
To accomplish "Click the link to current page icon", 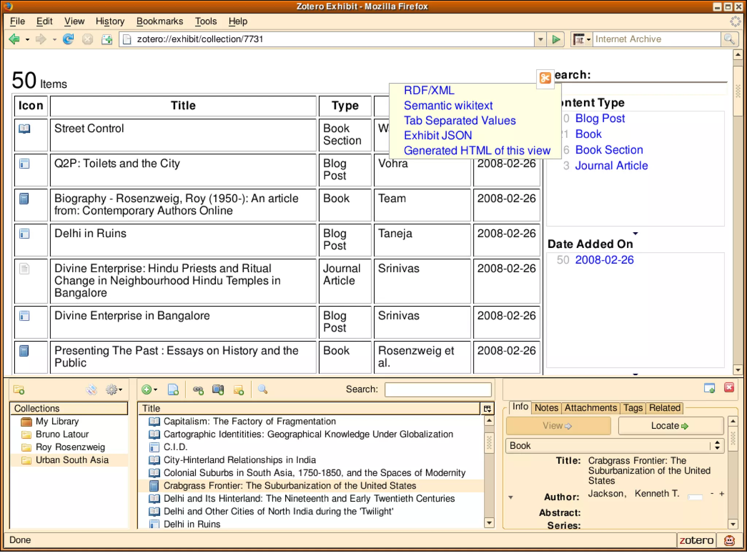I will 198,390.
